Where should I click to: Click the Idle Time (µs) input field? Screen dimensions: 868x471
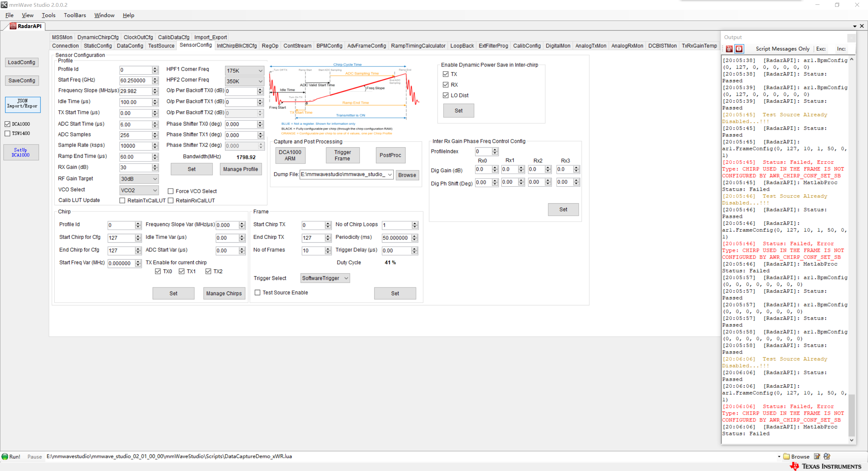click(x=136, y=102)
